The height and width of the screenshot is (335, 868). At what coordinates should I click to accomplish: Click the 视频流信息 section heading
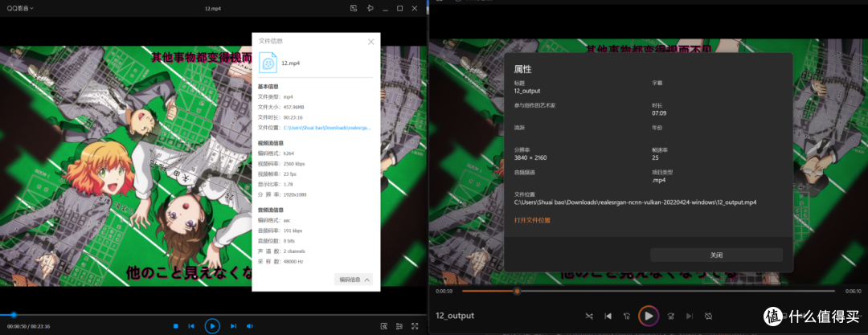point(271,143)
